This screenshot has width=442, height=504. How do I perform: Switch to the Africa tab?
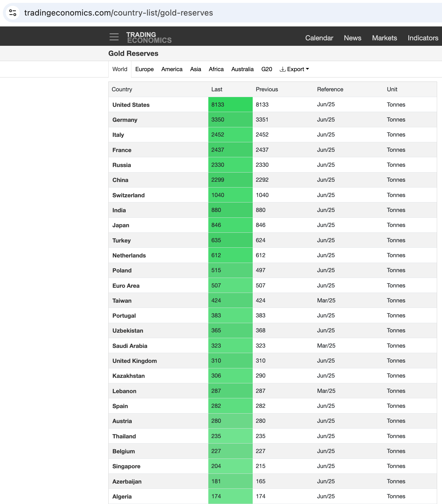coord(216,69)
